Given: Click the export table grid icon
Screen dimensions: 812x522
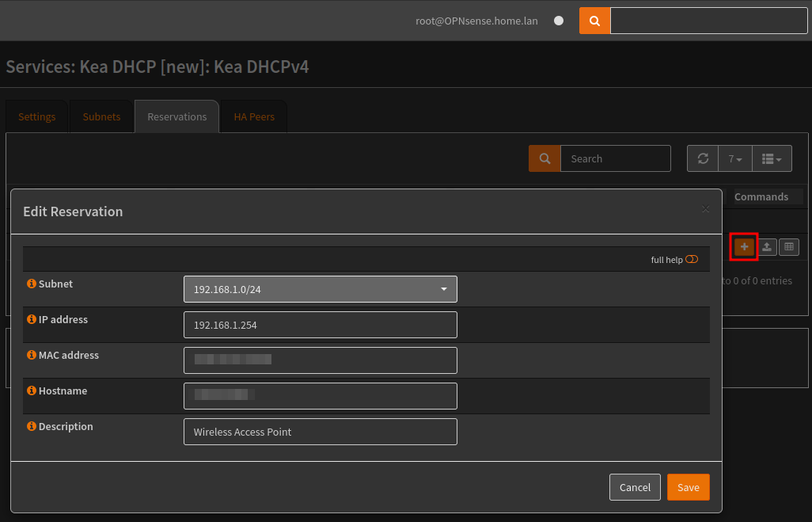Looking at the screenshot, I should pos(789,247).
